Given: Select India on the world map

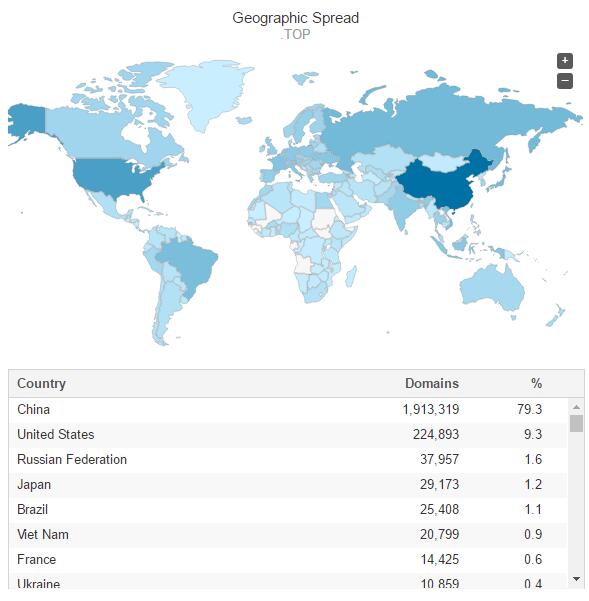Looking at the screenshot, I should click(406, 209).
